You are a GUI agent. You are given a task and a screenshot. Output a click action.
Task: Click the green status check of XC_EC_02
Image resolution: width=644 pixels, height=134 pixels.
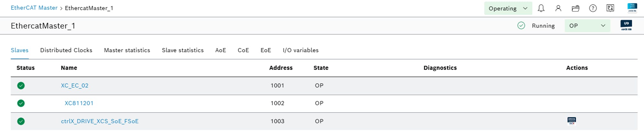tap(21, 86)
